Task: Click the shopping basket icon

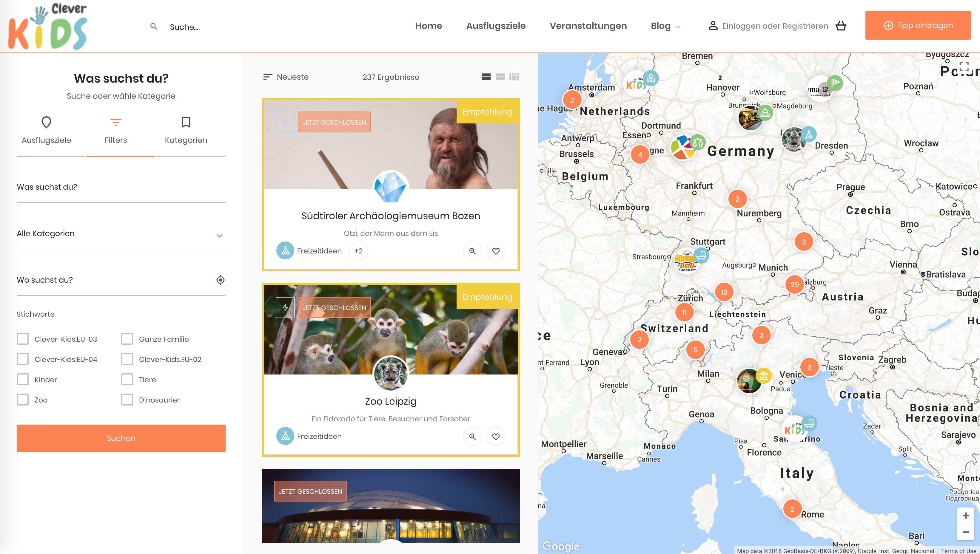Action: [841, 26]
